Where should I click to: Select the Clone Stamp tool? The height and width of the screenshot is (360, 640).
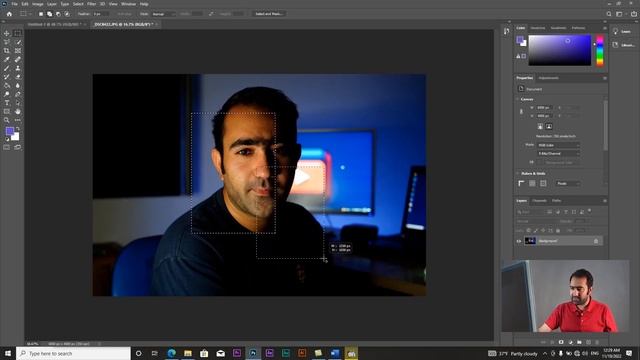18,68
